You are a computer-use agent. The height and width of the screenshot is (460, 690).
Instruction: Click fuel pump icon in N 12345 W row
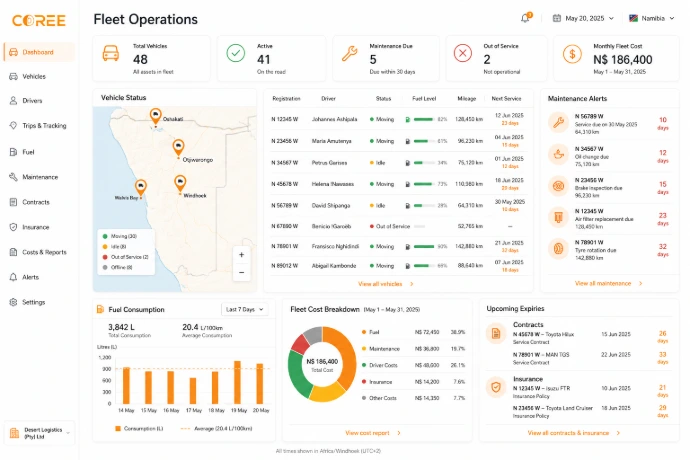click(x=407, y=119)
